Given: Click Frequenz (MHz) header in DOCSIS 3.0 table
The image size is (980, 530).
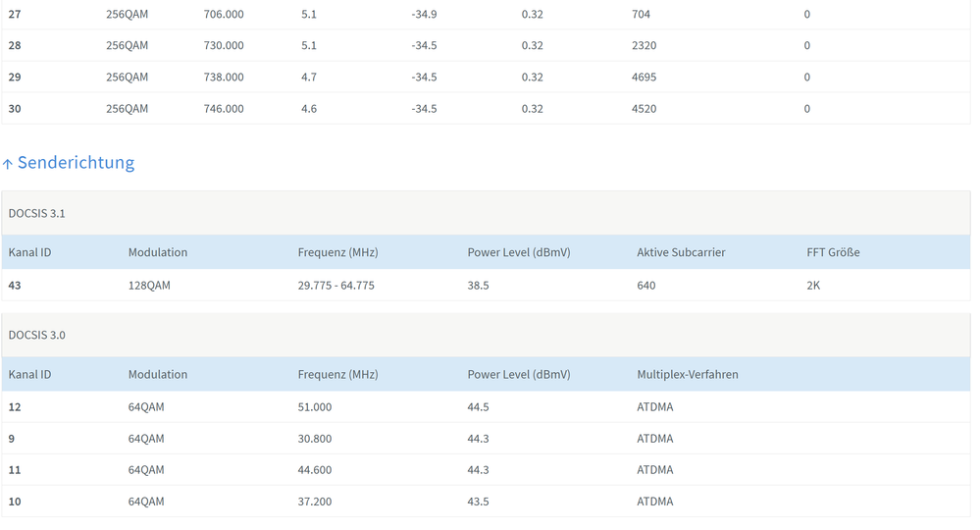Looking at the screenshot, I should 337,374.
